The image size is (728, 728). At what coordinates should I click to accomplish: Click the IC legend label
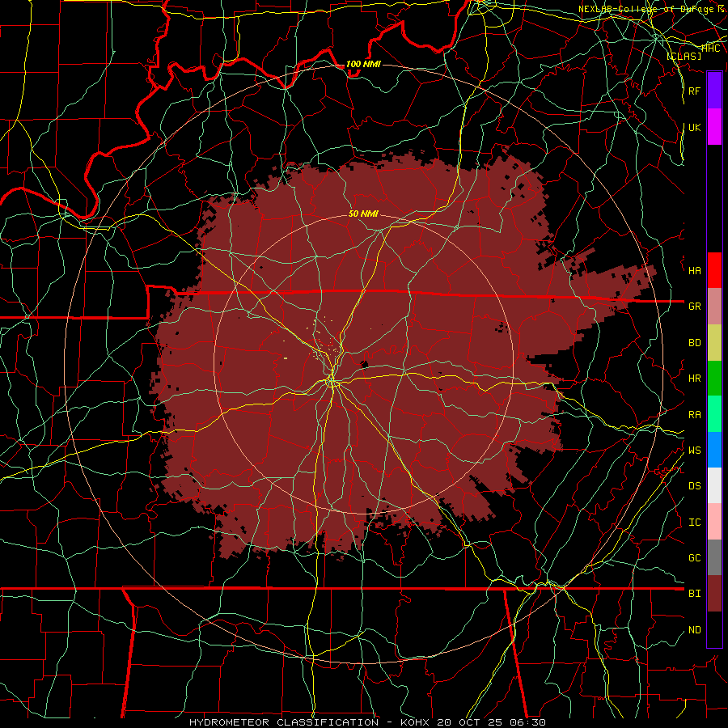(694, 523)
